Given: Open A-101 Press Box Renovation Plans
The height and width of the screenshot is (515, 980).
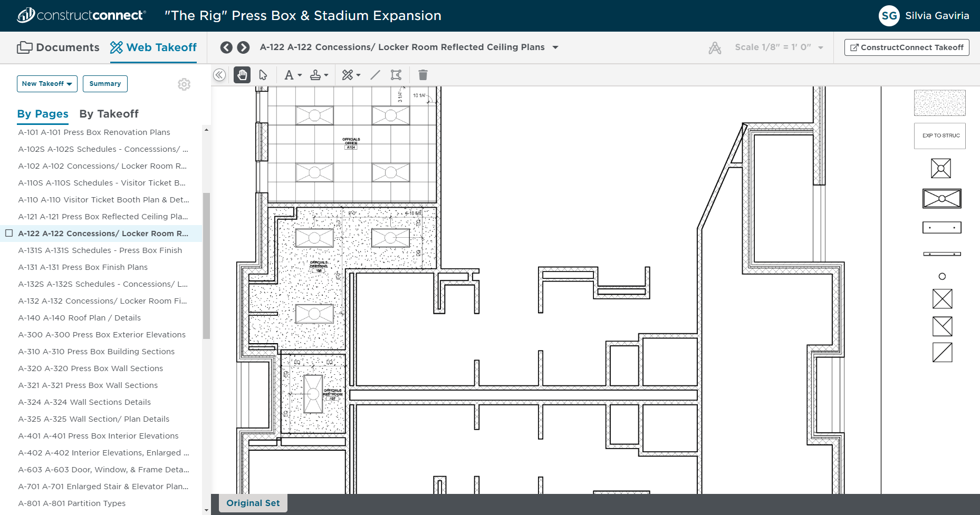Looking at the screenshot, I should pos(94,132).
